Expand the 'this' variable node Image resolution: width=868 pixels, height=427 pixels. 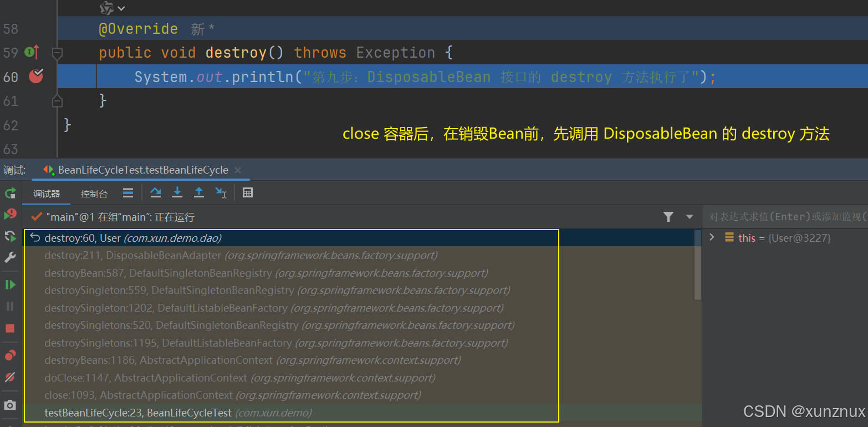[712, 237]
